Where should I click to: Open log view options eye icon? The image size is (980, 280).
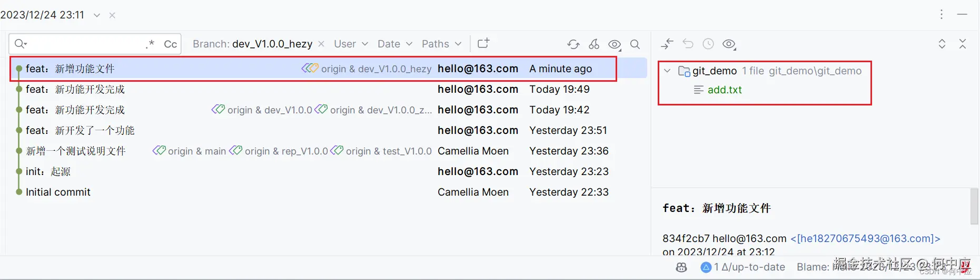(615, 44)
